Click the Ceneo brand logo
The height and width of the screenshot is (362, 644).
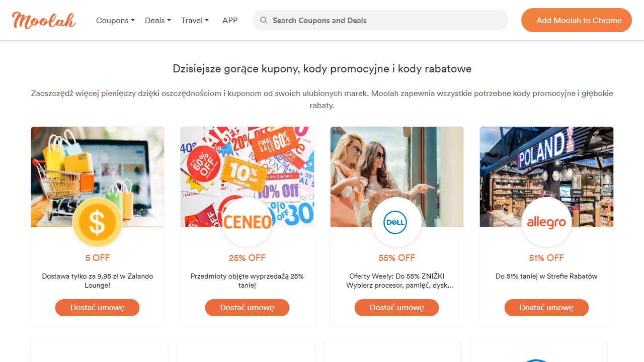[247, 222]
